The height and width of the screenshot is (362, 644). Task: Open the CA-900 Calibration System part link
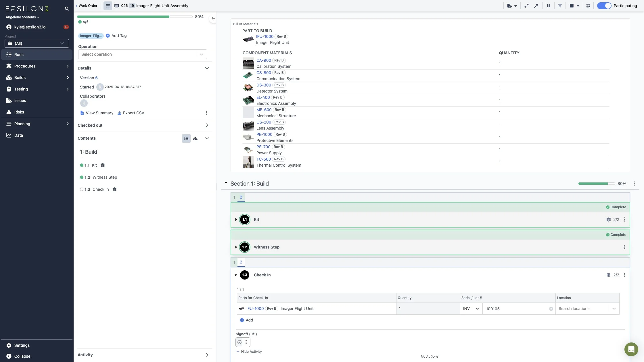point(263,60)
